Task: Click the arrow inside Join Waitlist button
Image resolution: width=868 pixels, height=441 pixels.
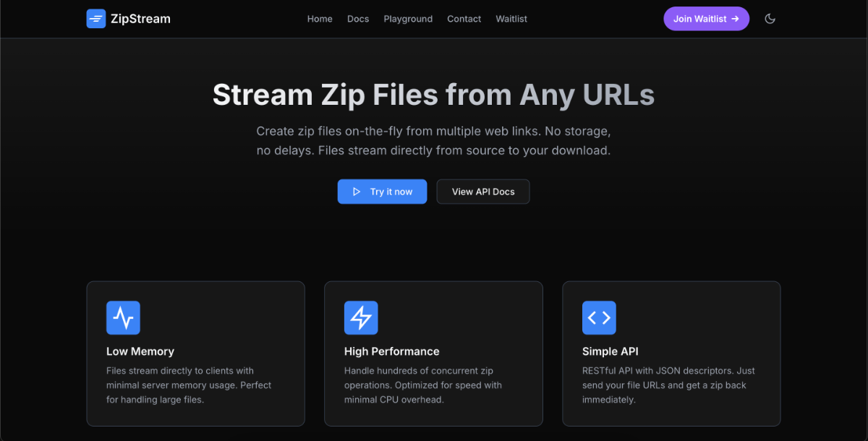Action: pyautogui.click(x=735, y=19)
